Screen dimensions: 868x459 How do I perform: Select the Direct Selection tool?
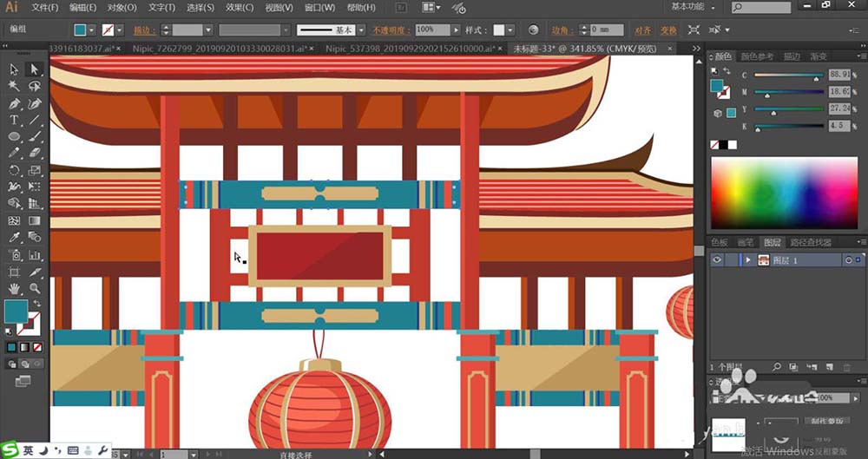click(35, 69)
